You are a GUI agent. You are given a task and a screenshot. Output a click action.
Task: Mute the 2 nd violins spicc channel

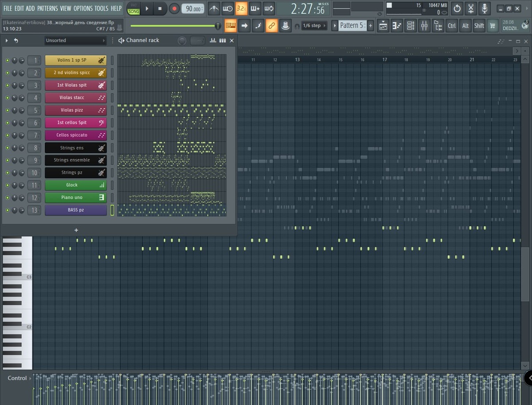click(7, 73)
